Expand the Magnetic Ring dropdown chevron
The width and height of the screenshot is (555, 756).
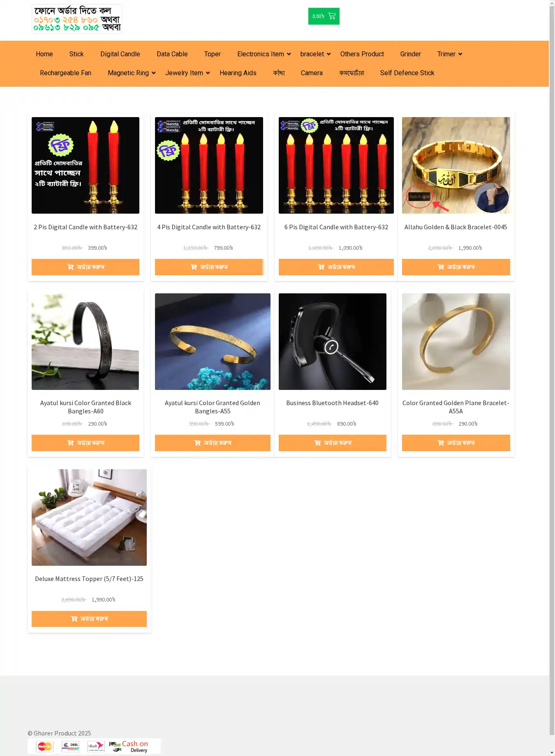coord(153,73)
